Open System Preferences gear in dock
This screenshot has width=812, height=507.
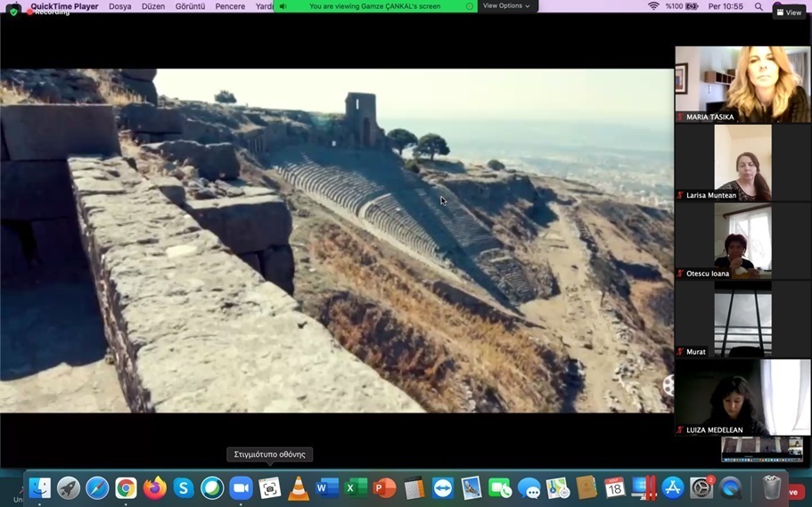pyautogui.click(x=701, y=487)
